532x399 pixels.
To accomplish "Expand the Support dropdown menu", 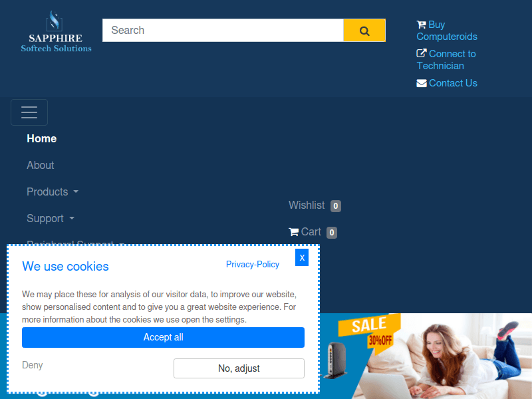I will click(x=50, y=218).
